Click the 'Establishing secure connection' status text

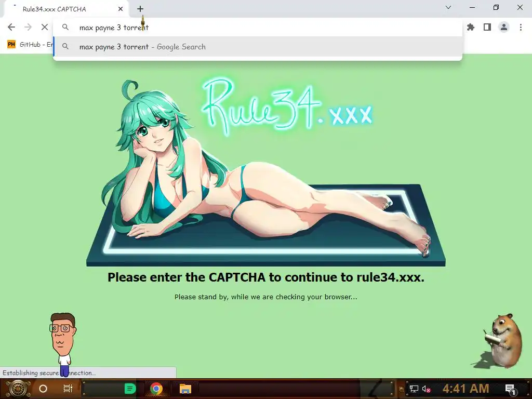tap(49, 373)
